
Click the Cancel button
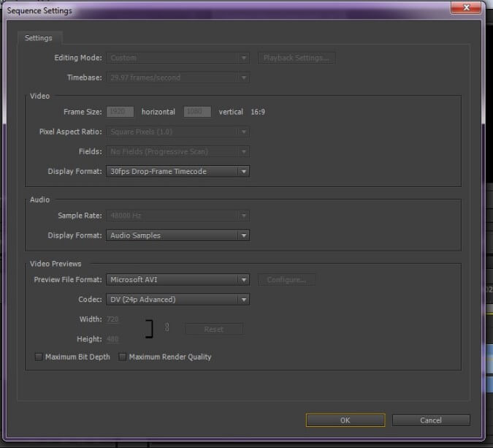[431, 420]
